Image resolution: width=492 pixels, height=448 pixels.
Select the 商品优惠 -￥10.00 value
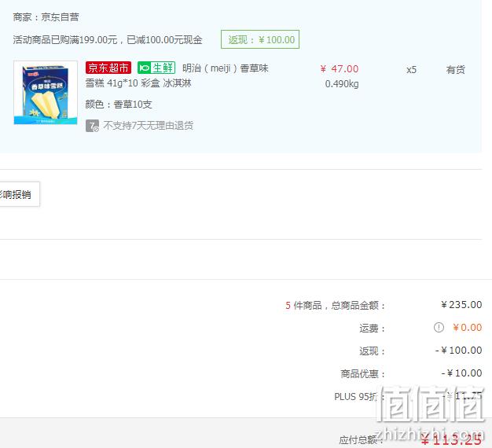[461, 373]
